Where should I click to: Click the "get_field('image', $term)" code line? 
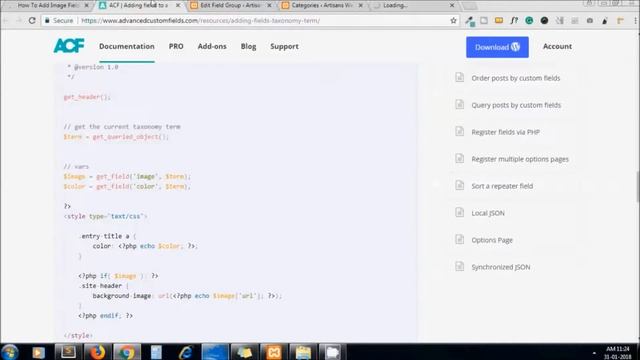[127, 176]
